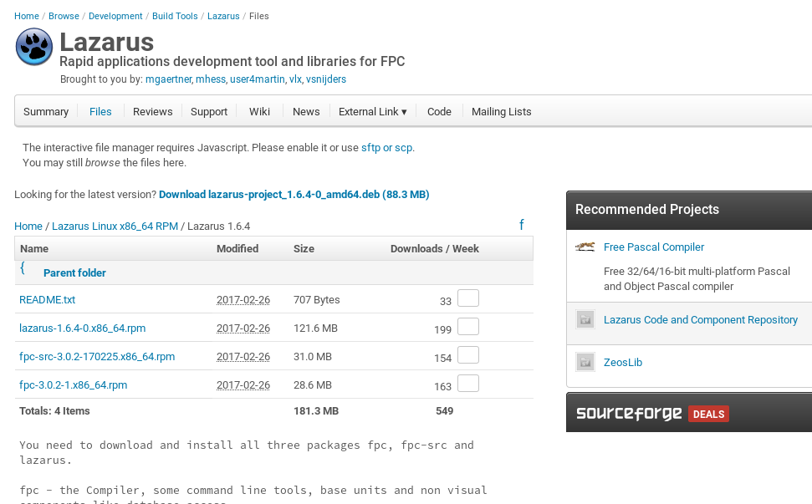Click the Free Pascal Compiler cheetah icon
Screen dimensions: 812x504
tap(585, 247)
